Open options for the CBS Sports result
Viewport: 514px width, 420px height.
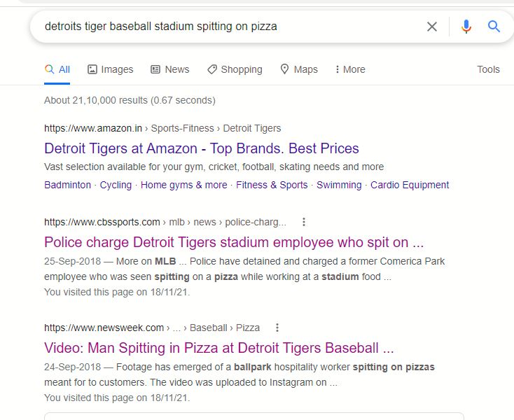click(304, 222)
